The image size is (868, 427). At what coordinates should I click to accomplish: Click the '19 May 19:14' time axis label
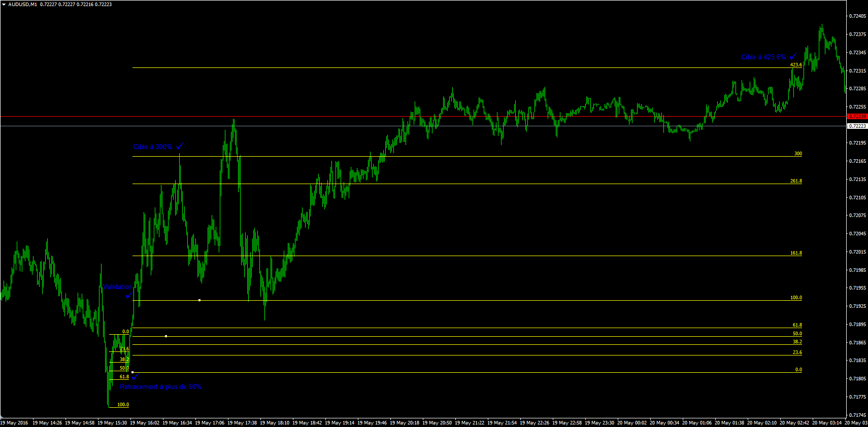[340, 423]
